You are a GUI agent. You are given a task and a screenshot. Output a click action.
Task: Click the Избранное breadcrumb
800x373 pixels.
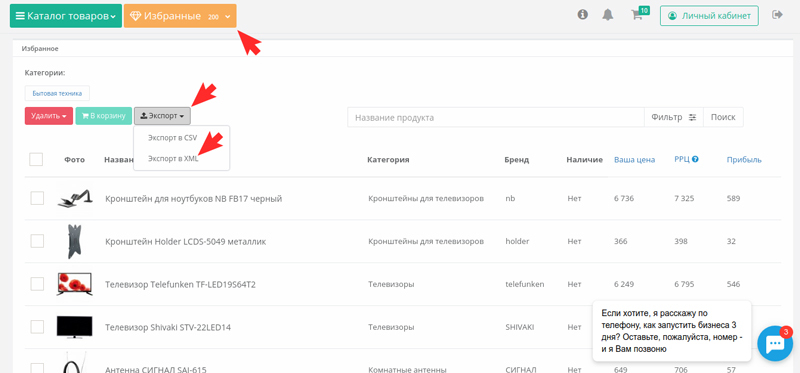[x=40, y=49]
